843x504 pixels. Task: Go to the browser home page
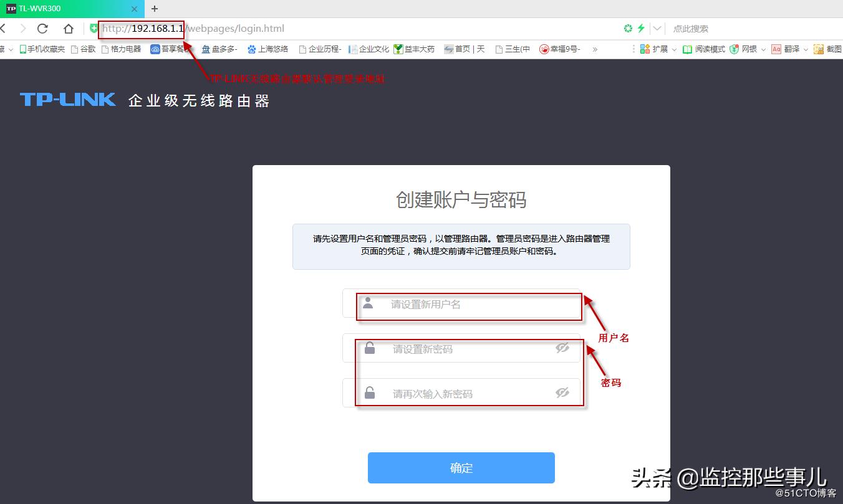(69, 28)
